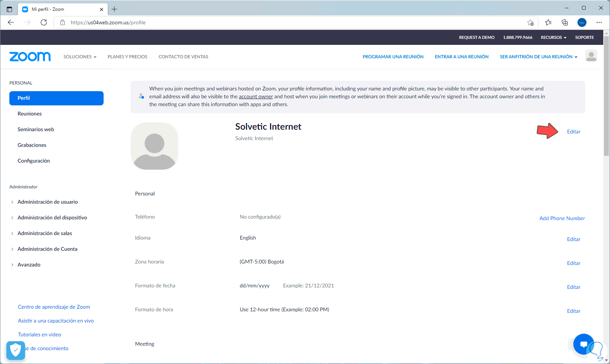Open the chat support bubble

tap(583, 344)
